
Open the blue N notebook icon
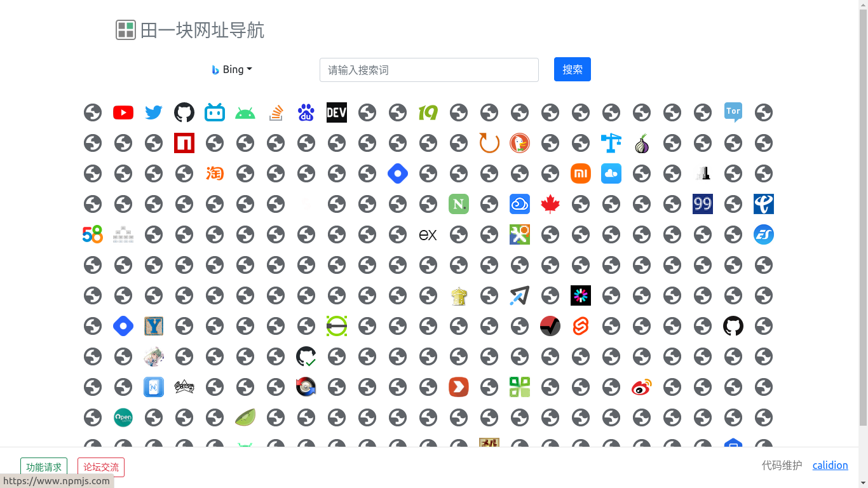pos(154,387)
